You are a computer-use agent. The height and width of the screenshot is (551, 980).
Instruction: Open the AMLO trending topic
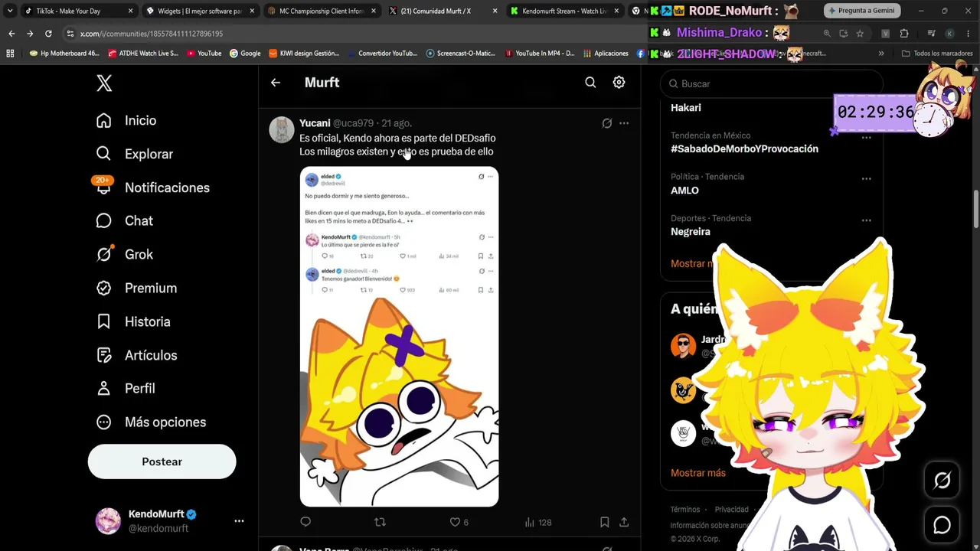coord(684,190)
